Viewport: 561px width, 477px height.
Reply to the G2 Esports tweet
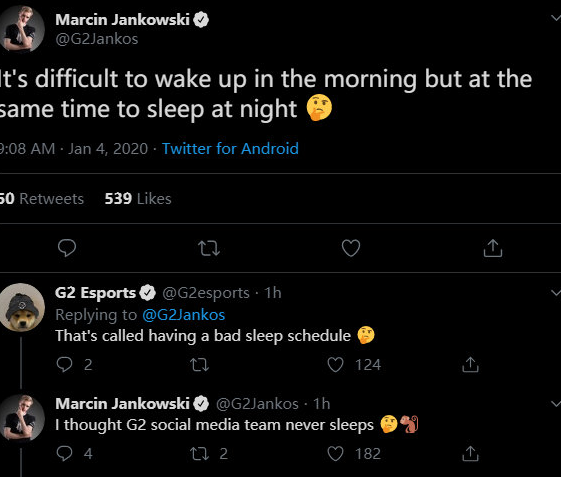[x=65, y=365]
